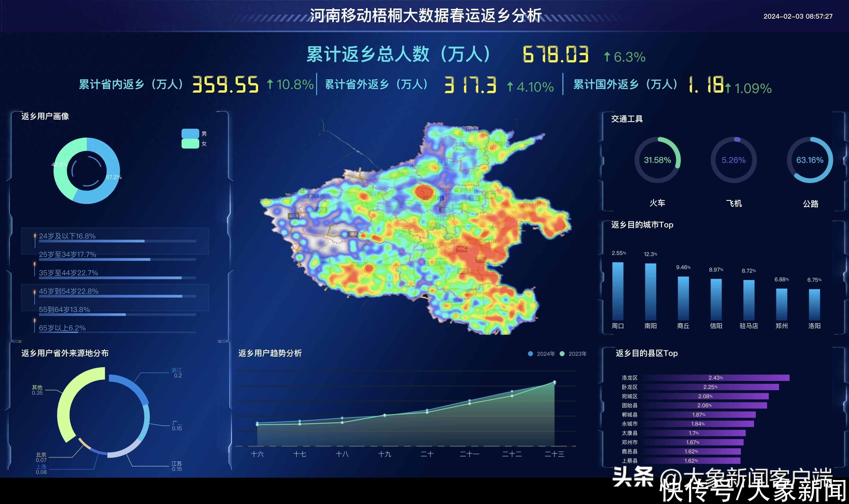
Task: Click the 十六 axis label on trend chart
Action: tap(257, 454)
